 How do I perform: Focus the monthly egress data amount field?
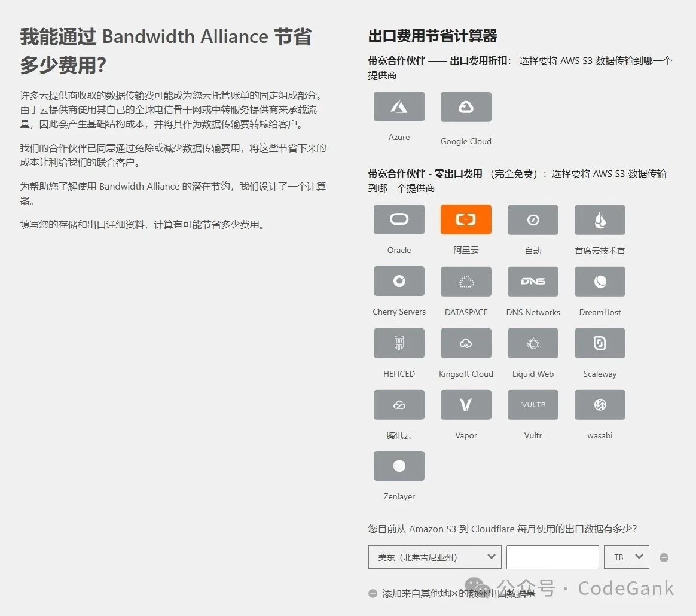pyautogui.click(x=552, y=557)
